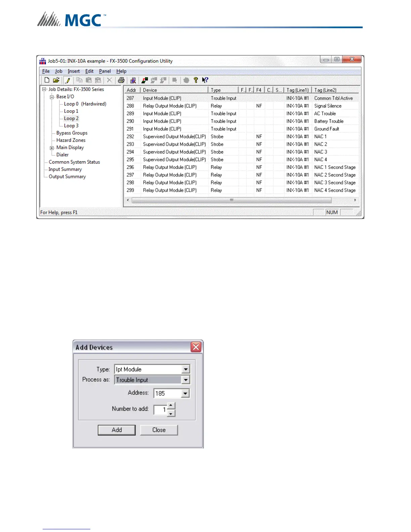Screen dimensions: 411x532
Task: Click the Add button
Action: click(117, 430)
